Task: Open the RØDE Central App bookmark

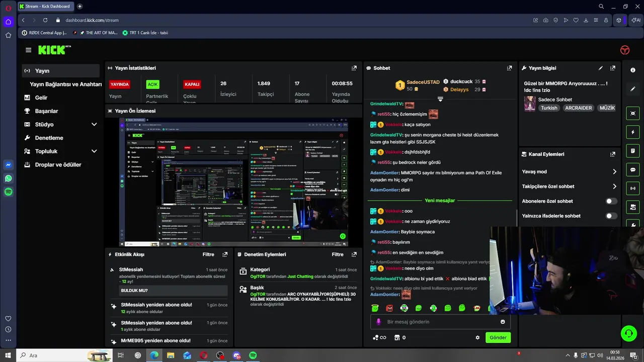Action: pyautogui.click(x=44, y=33)
